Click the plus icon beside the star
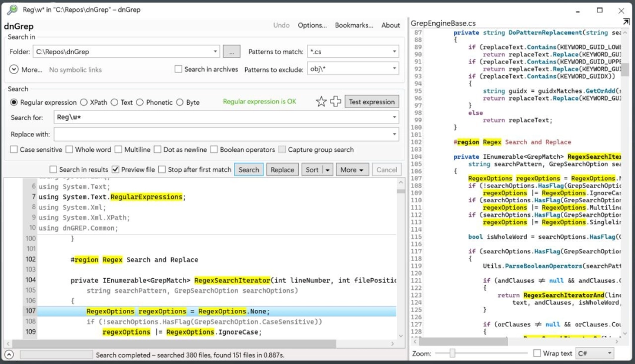This screenshot has height=364, width=635. [336, 102]
